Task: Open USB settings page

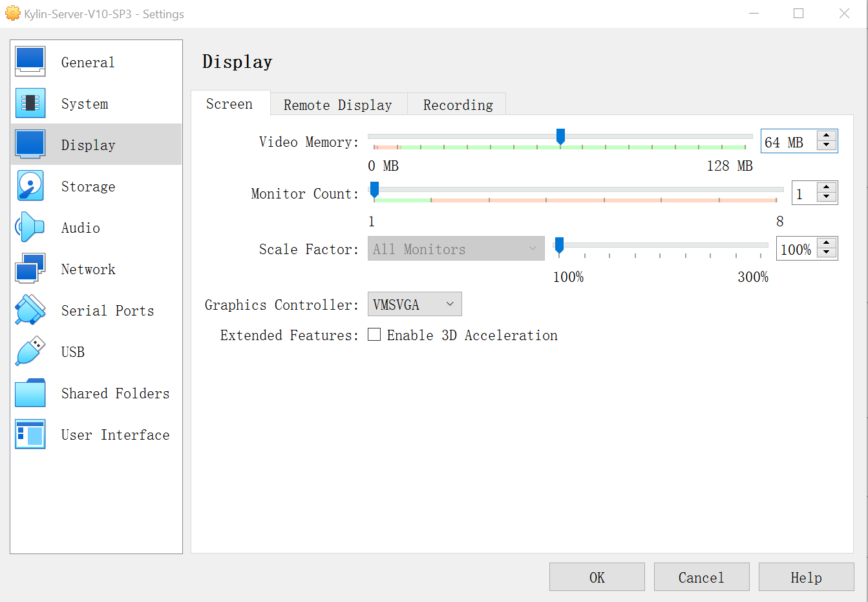Action: coord(96,351)
